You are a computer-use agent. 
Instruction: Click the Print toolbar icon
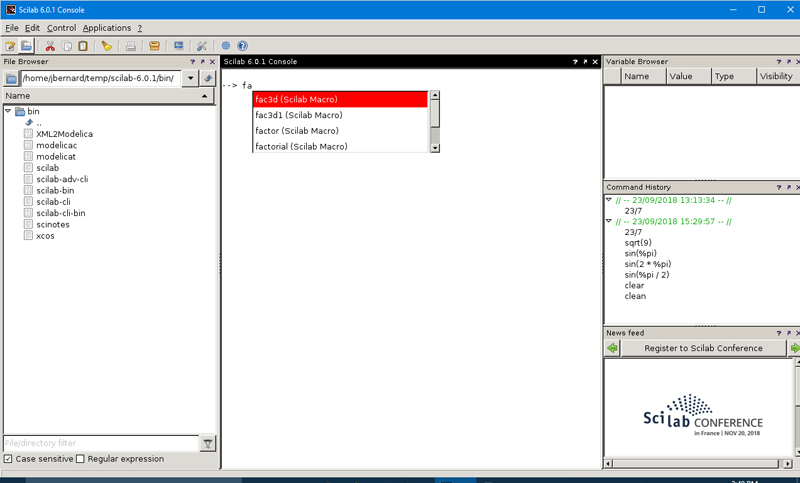[131, 46]
